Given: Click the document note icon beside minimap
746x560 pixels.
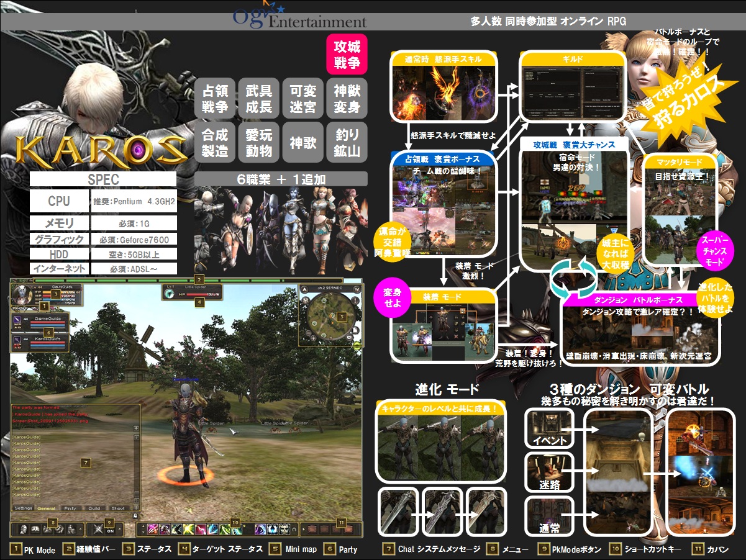Looking at the screenshot, I should [355, 330].
